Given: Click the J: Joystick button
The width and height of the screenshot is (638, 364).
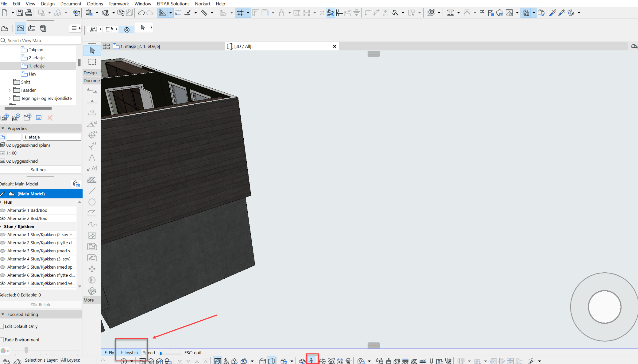Looking at the screenshot, I should tap(129, 352).
